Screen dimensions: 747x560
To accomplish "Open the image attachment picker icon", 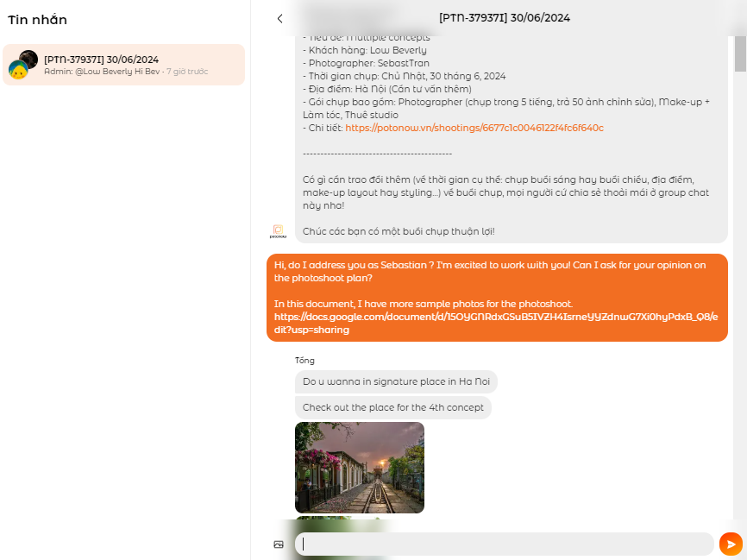I will (278, 544).
